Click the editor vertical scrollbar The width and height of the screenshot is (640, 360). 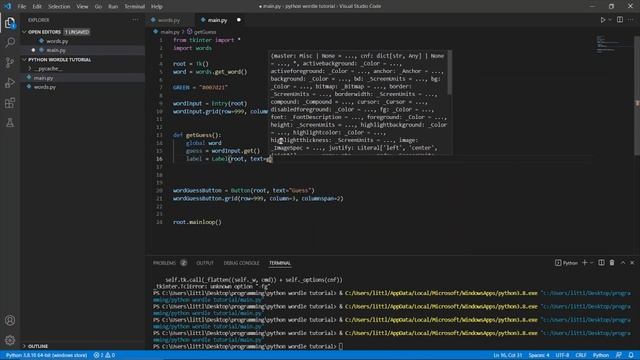[x=637, y=96]
